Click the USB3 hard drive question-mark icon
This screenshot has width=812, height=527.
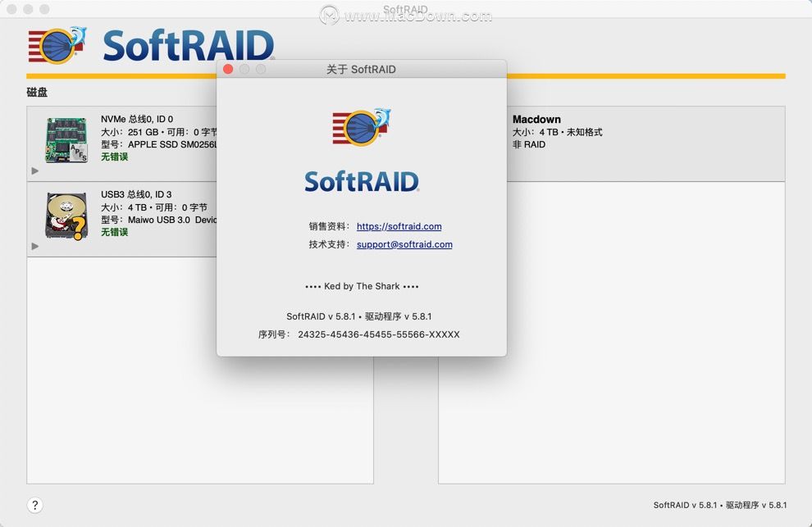66,216
